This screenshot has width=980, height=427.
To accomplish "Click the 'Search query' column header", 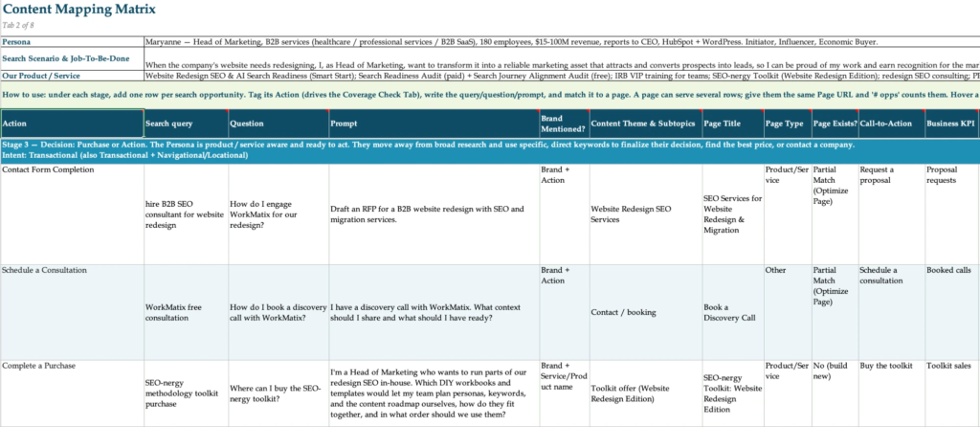I will tap(187, 124).
